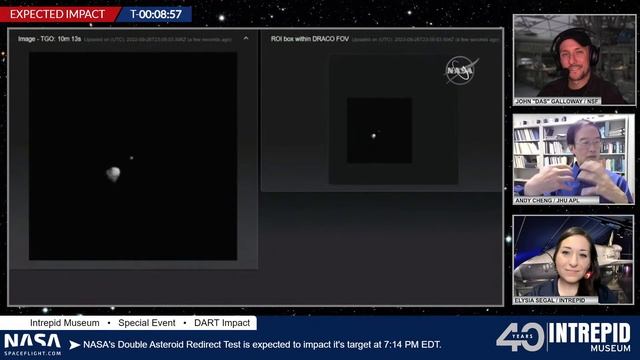Screen dimensions: 640x360
Task: Click the 'Image - TGO: 10m 13s' title
Action: click(x=49, y=39)
